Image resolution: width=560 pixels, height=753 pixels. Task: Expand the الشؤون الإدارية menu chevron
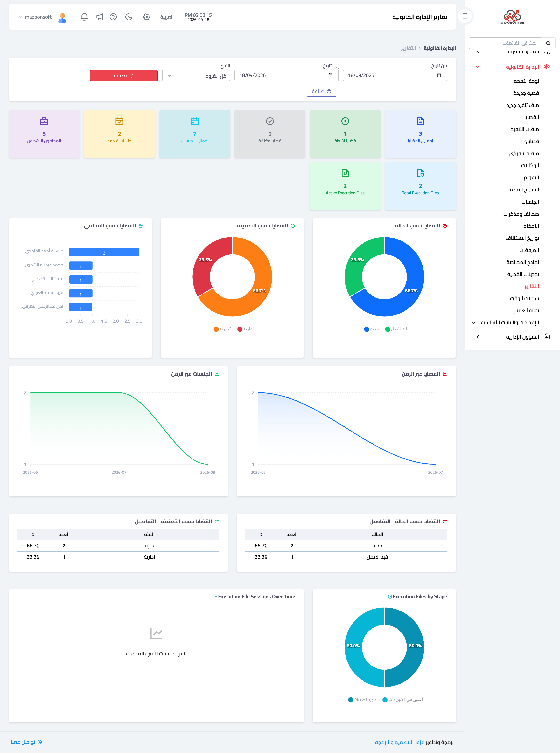tap(478, 336)
